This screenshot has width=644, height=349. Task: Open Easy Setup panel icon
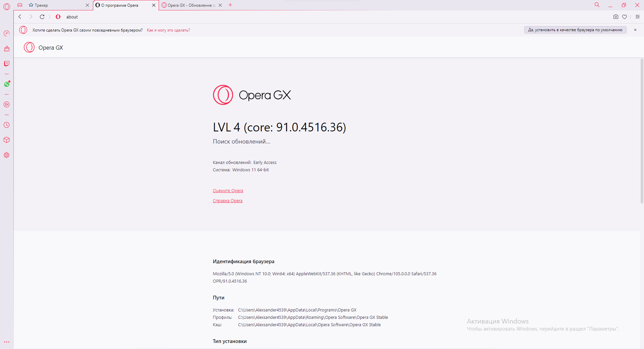coord(638,17)
